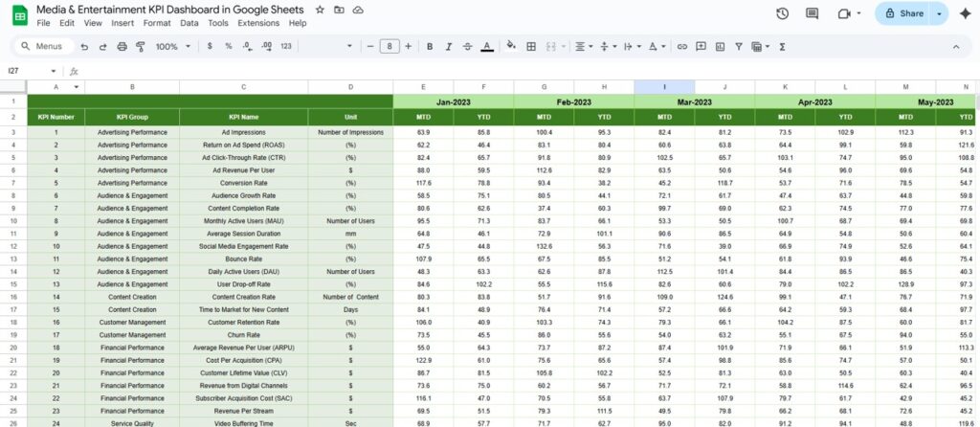Collapse the toolbar with chevron
Image resolution: width=980 pixels, height=427 pixels.
(956, 46)
